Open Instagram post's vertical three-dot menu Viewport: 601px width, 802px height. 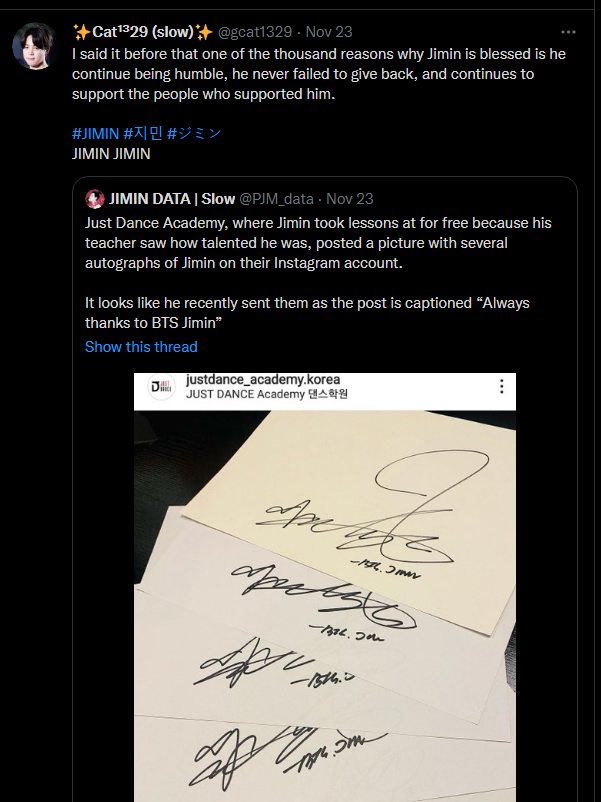(502, 386)
